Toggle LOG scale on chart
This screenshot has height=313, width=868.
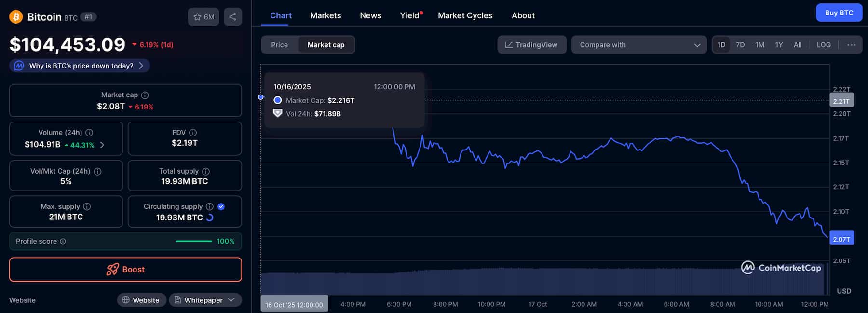[x=824, y=45]
